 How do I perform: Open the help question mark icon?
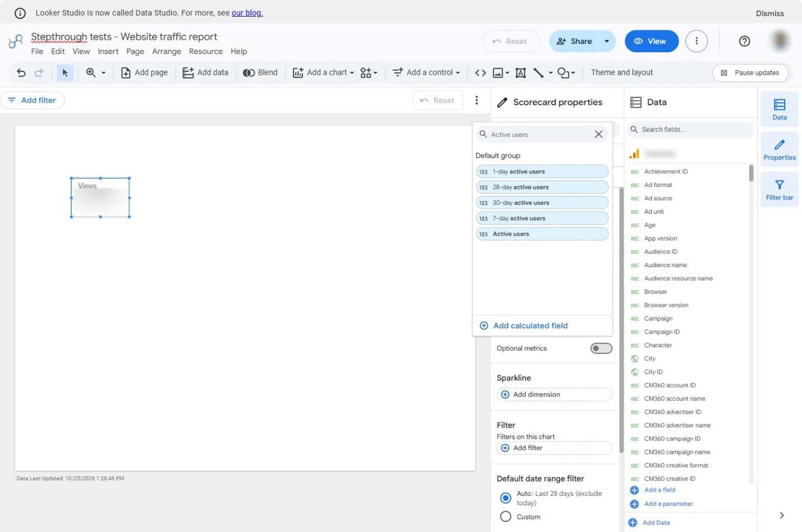pos(744,41)
